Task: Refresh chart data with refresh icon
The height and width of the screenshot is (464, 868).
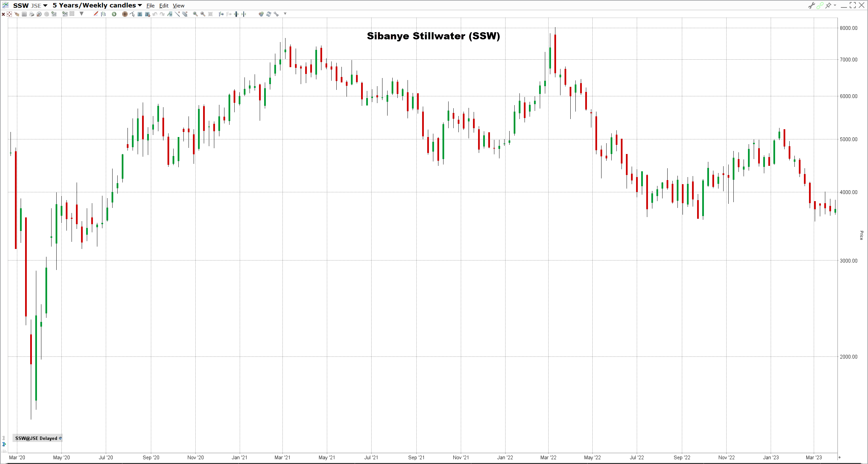Action: point(269,14)
